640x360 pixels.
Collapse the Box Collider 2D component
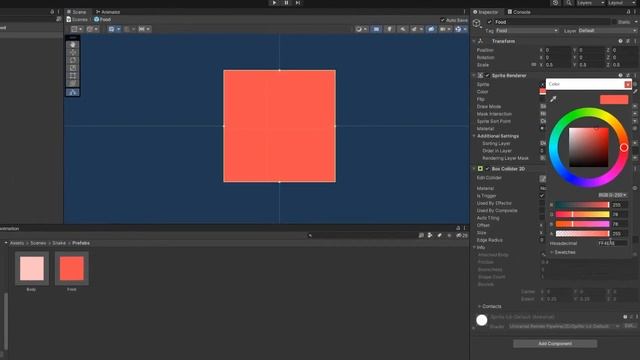coord(474,169)
